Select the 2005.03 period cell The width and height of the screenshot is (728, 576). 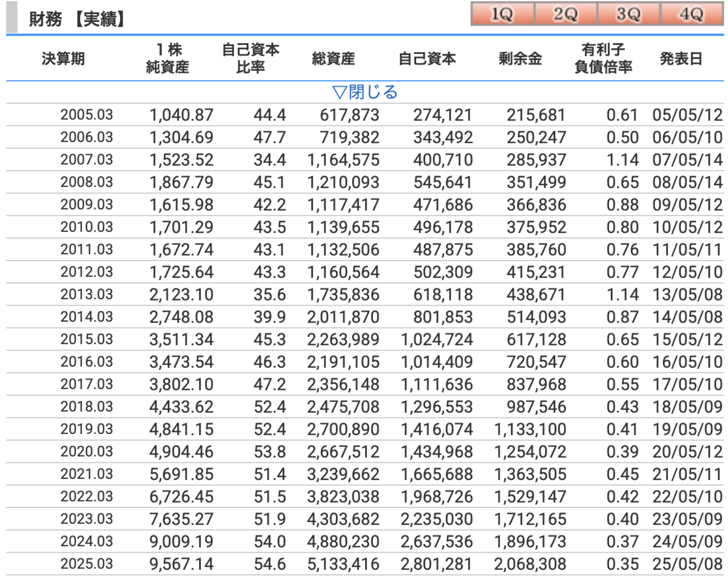(x=87, y=115)
